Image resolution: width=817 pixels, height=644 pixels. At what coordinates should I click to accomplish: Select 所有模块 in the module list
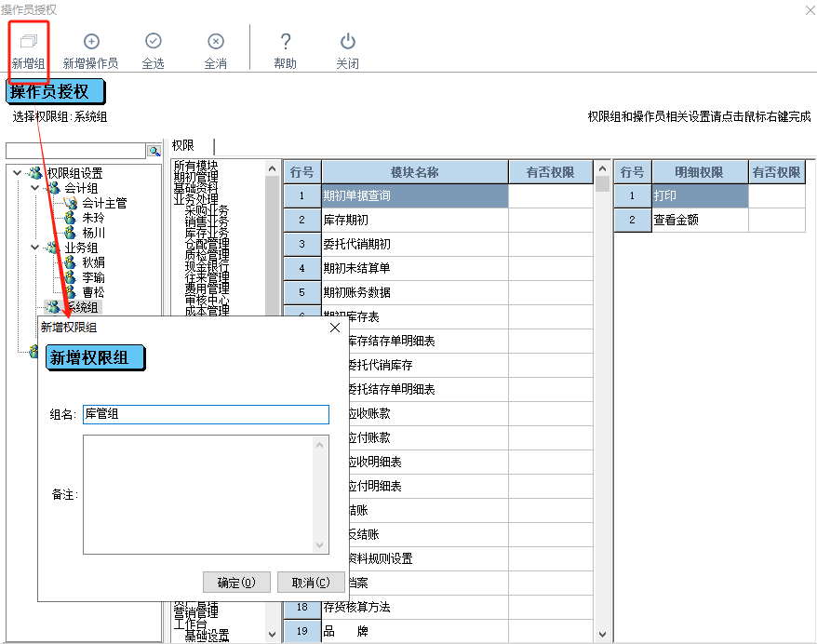pos(196,166)
